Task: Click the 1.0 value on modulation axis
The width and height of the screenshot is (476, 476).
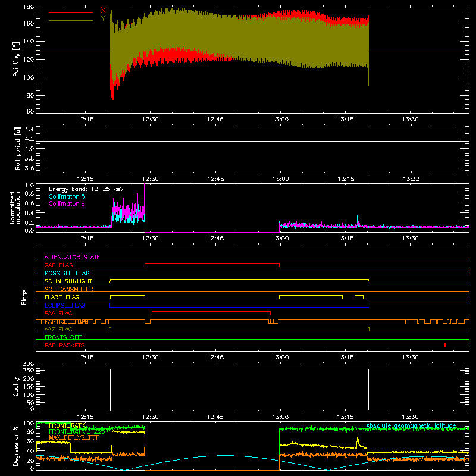Action: point(29,186)
